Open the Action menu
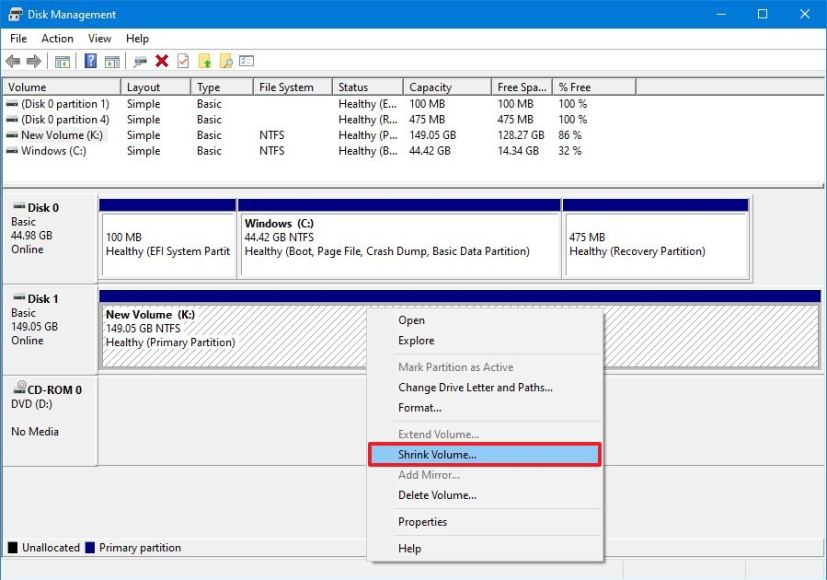Image resolution: width=827 pixels, height=580 pixels. (x=57, y=38)
